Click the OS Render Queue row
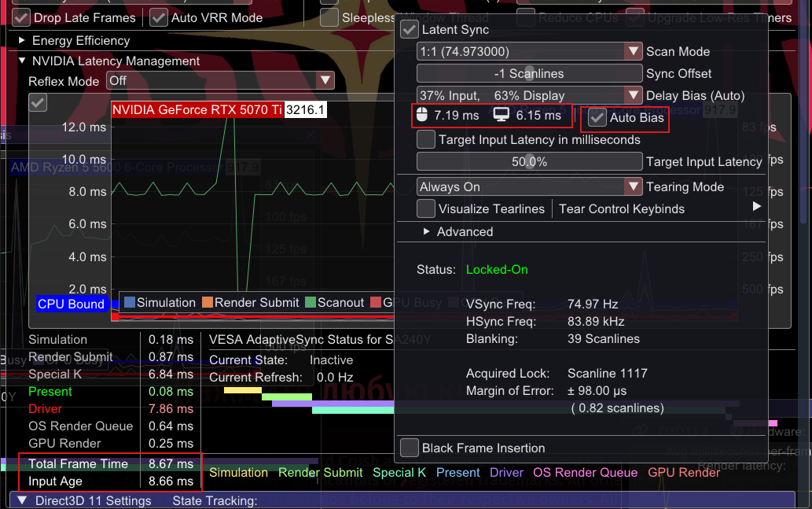This screenshot has height=509, width=812. tap(110, 426)
